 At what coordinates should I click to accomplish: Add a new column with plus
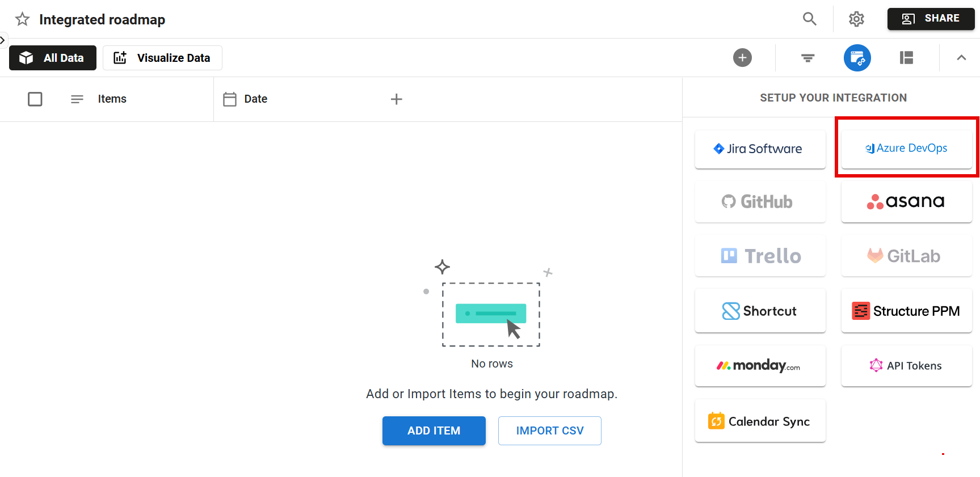click(396, 99)
